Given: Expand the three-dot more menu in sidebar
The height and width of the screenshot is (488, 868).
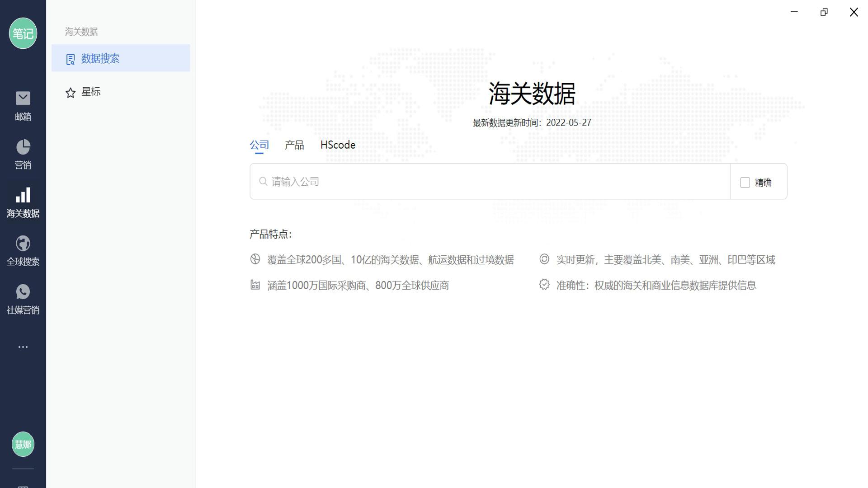Looking at the screenshot, I should pyautogui.click(x=23, y=347).
